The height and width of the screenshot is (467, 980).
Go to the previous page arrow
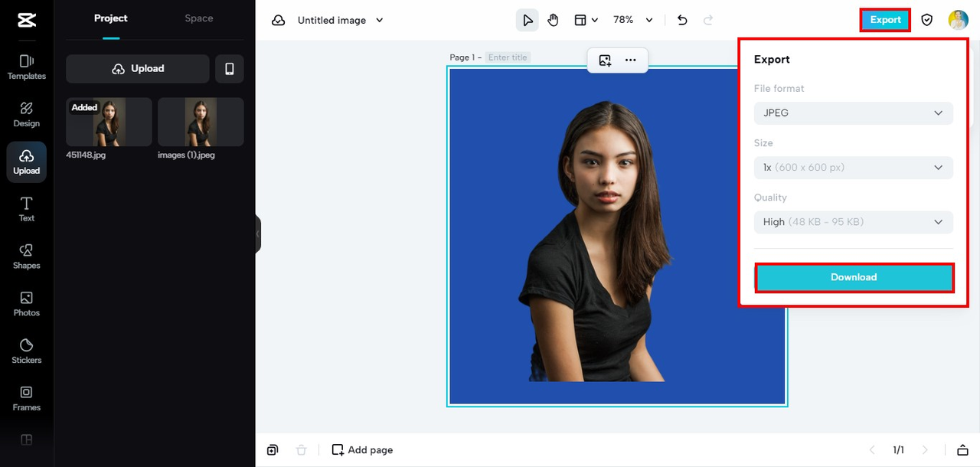pyautogui.click(x=871, y=450)
